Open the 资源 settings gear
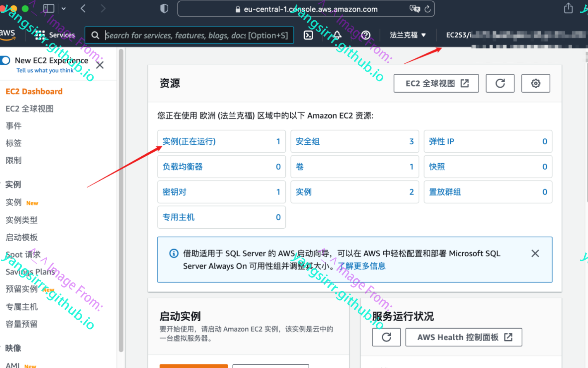 tap(535, 84)
